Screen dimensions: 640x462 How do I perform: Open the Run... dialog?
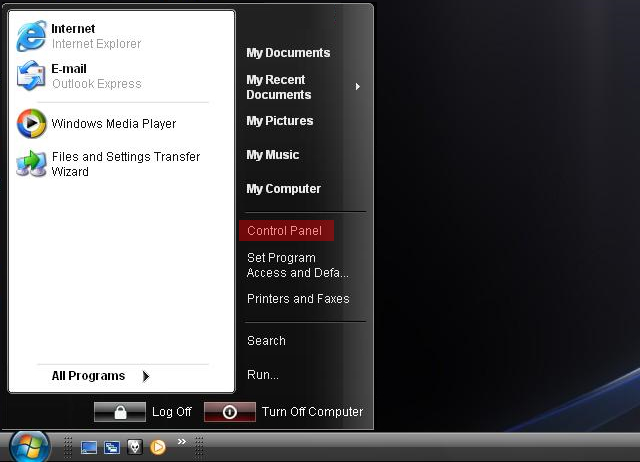click(x=263, y=375)
